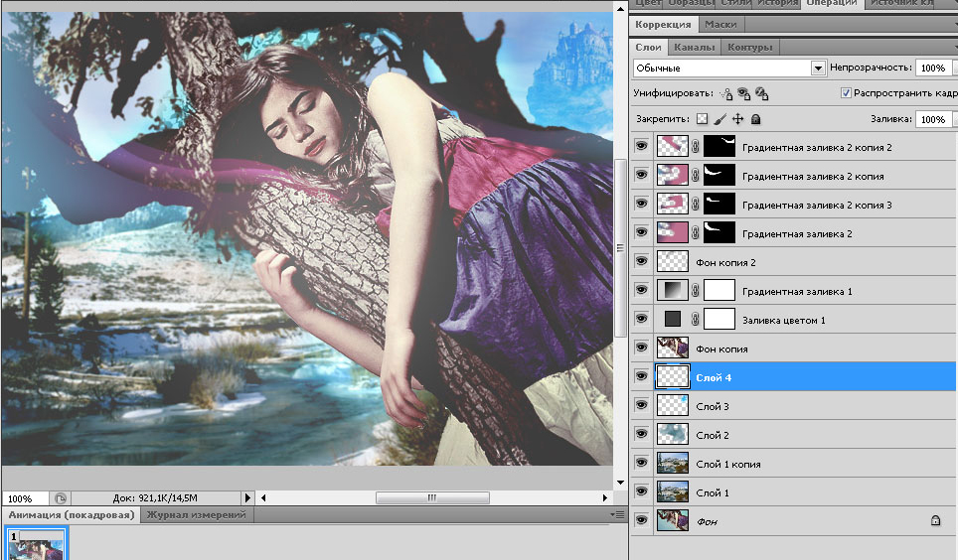This screenshot has height=560, width=958.
Task: Click Фон копия layer thumbnail
Action: click(673, 349)
